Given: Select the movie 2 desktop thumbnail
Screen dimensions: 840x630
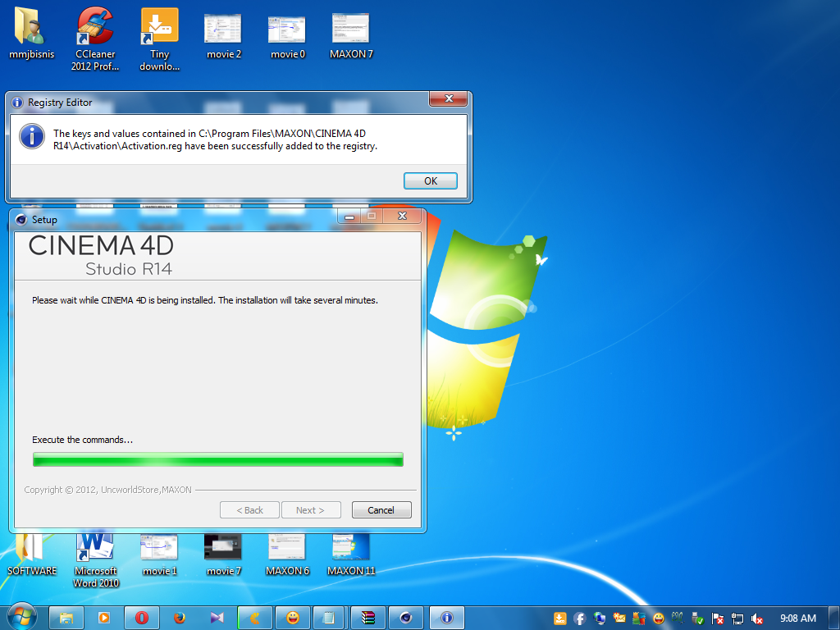Looking at the screenshot, I should click(223, 36).
